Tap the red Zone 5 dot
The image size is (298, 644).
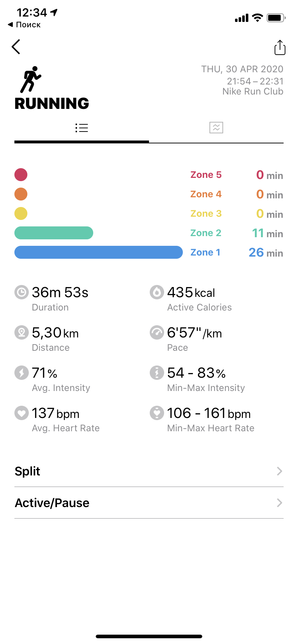21,175
